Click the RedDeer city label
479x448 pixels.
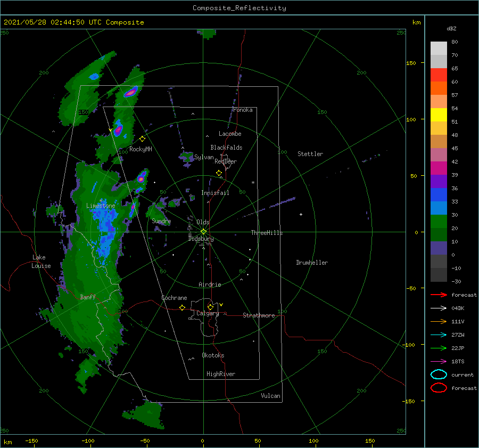pos(226,161)
